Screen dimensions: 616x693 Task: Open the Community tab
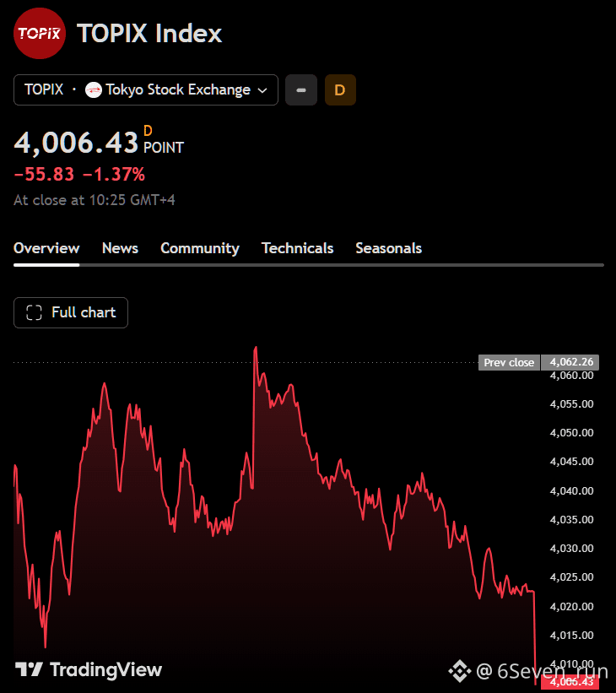click(200, 248)
